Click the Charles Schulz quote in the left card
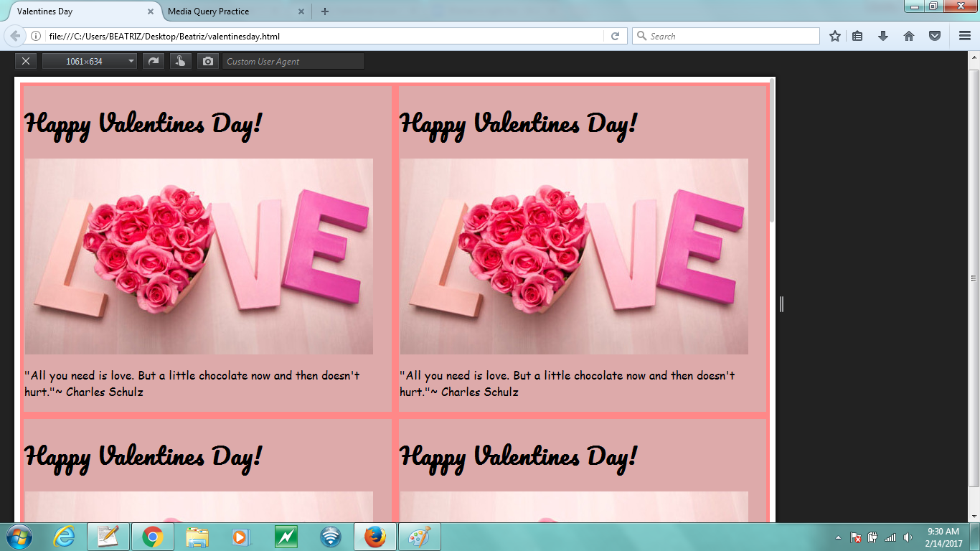980x551 pixels. (192, 384)
